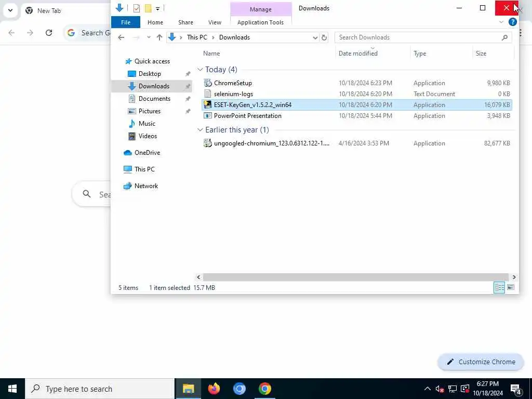The width and height of the screenshot is (532, 399).
Task: Sort by Name column header
Action: [x=211, y=54]
